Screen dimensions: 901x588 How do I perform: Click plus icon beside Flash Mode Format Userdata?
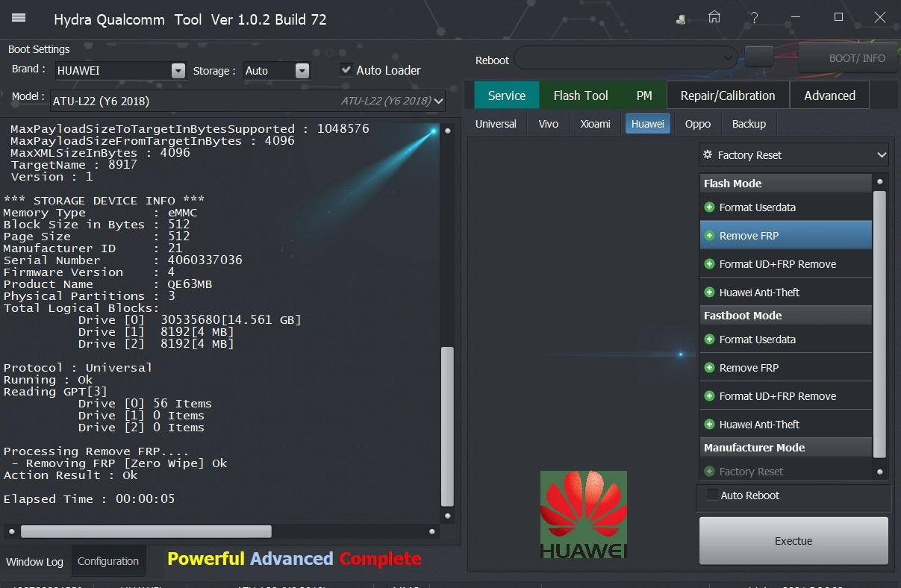pyautogui.click(x=709, y=207)
